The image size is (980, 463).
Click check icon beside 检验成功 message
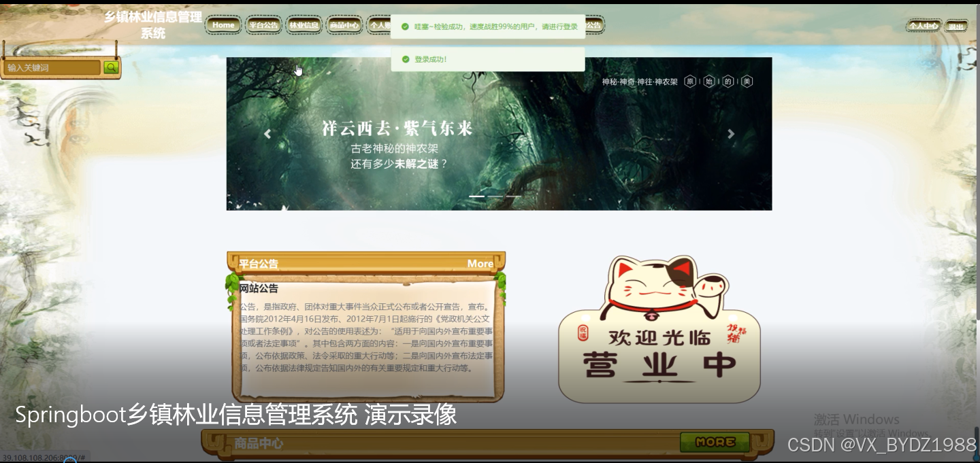pyautogui.click(x=405, y=27)
